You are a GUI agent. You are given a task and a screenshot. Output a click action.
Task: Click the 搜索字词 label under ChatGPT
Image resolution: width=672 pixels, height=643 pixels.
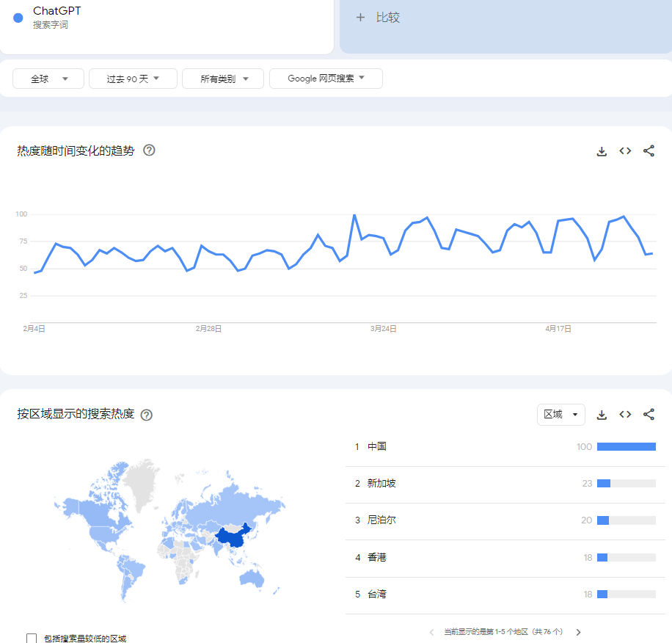(x=51, y=25)
